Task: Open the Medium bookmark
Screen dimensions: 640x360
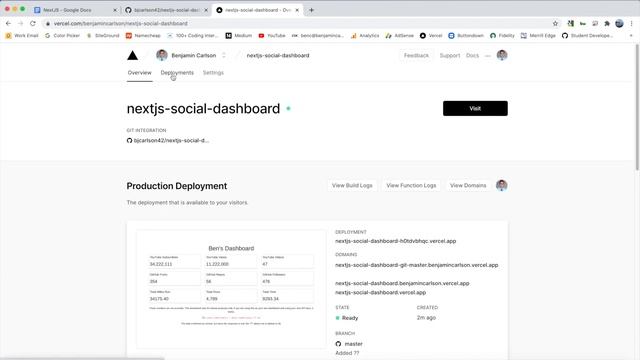Action: 239,36
